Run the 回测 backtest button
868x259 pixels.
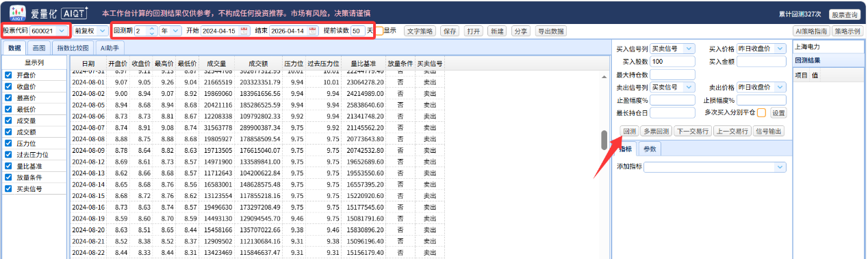(x=628, y=131)
